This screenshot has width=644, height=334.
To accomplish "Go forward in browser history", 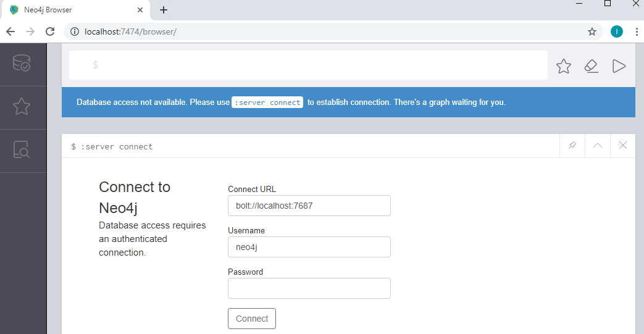I will (30, 31).
